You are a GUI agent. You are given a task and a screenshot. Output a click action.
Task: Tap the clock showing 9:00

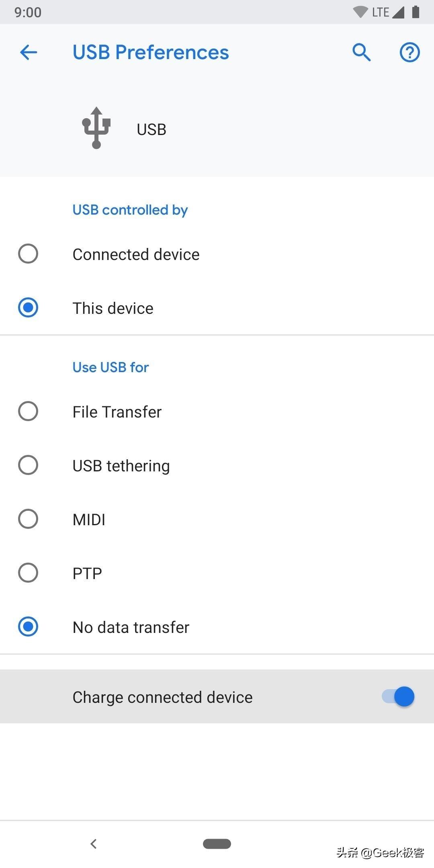click(28, 12)
